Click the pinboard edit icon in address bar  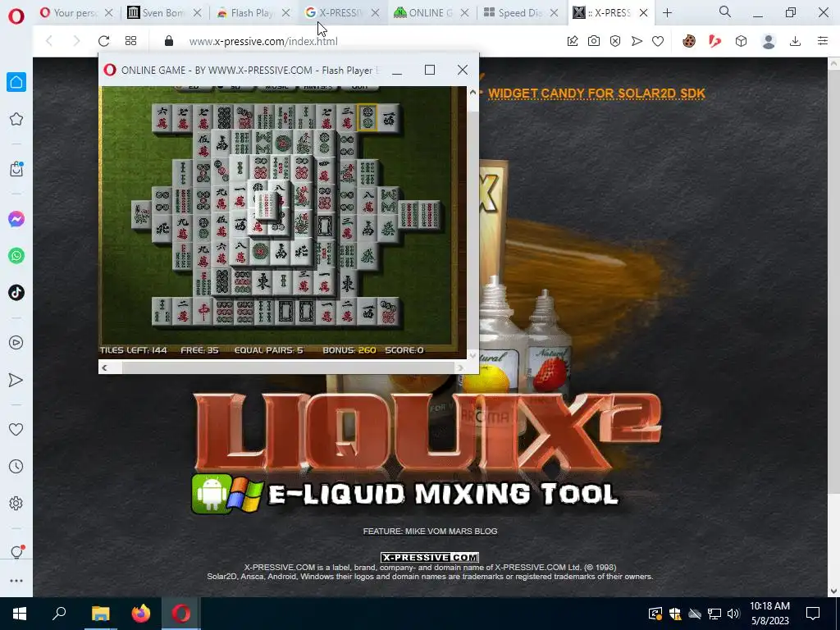coord(573,41)
